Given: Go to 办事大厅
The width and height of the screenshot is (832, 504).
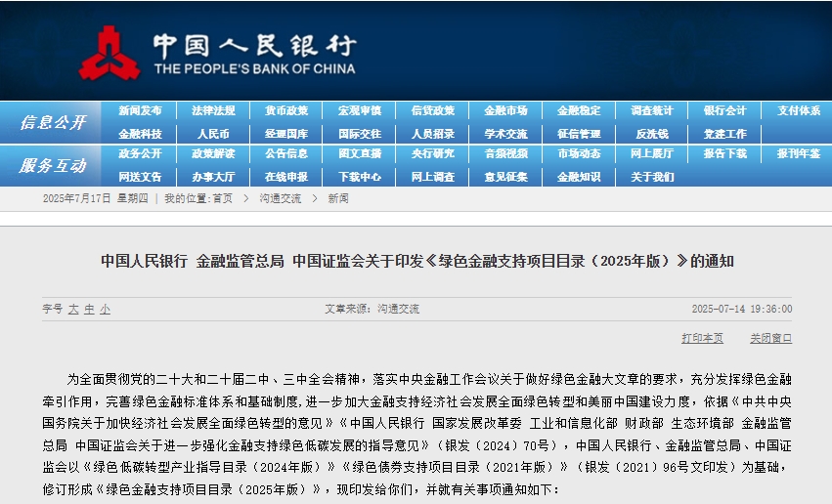Looking at the screenshot, I should tap(213, 177).
